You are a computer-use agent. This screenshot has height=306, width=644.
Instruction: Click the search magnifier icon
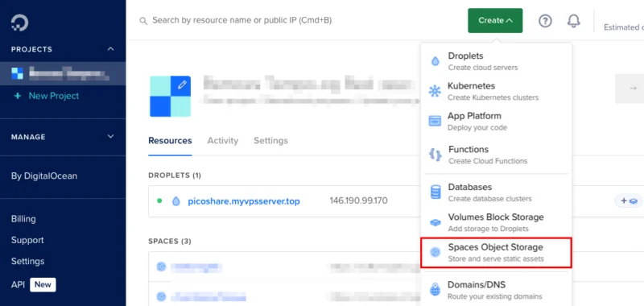(143, 21)
